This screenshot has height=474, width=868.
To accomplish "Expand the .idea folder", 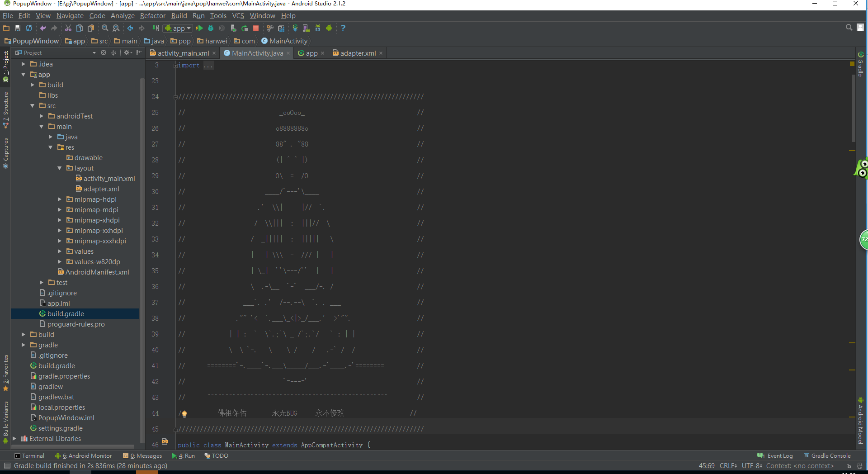I will 24,64.
